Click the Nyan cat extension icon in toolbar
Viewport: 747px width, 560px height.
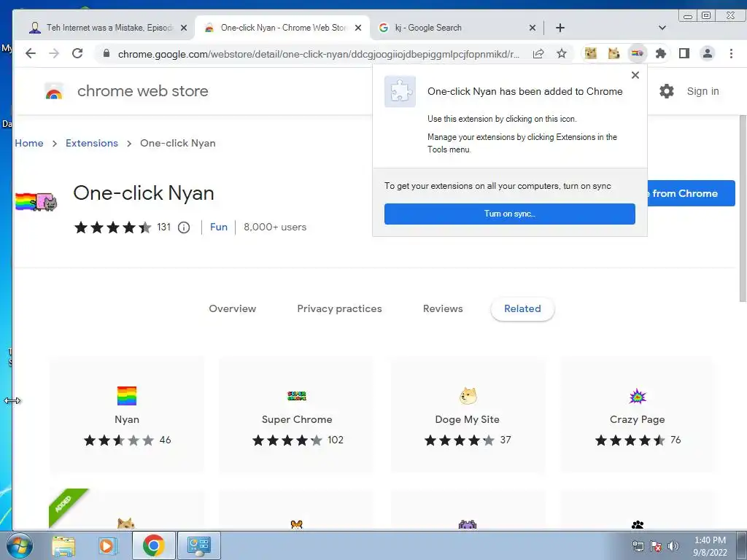coord(638,53)
